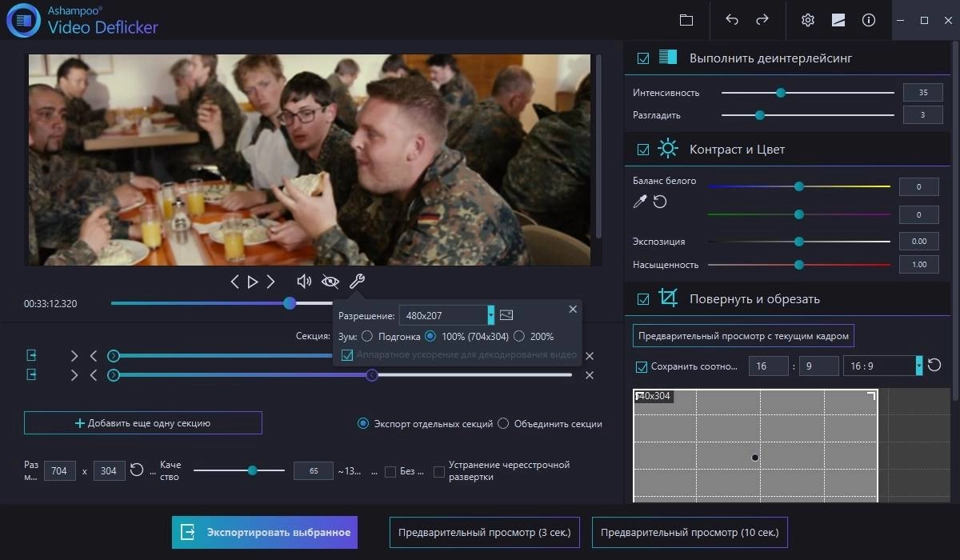
Task: Step to the next frame
Action: [x=271, y=282]
